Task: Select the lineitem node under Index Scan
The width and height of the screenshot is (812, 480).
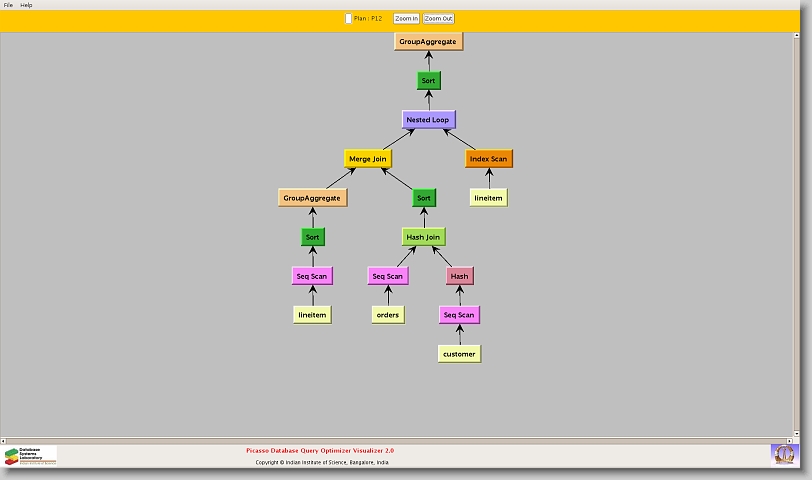Action: pyautogui.click(x=489, y=198)
